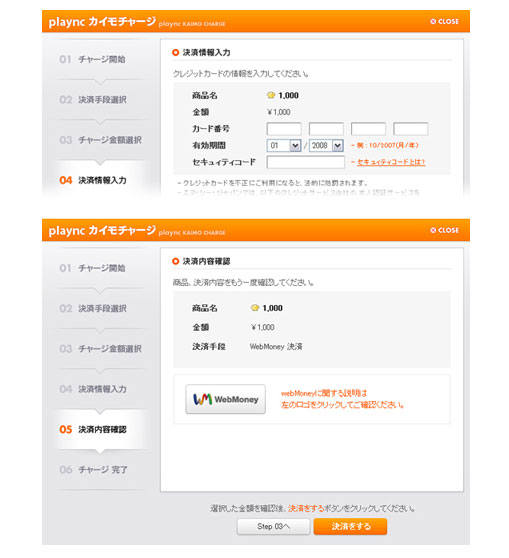Viewport: 509px width, 558px height.
Task: Click the third card number input box
Action: [x=368, y=129]
